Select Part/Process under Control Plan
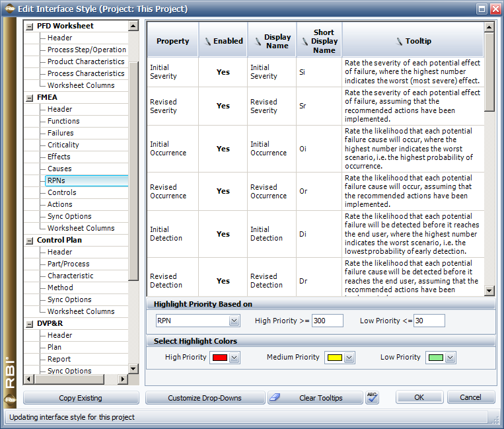 (x=68, y=264)
